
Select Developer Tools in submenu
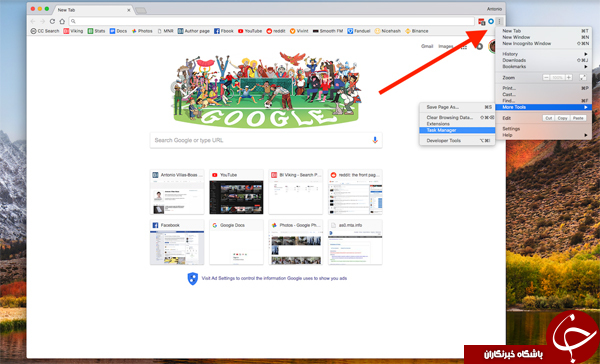point(457,140)
